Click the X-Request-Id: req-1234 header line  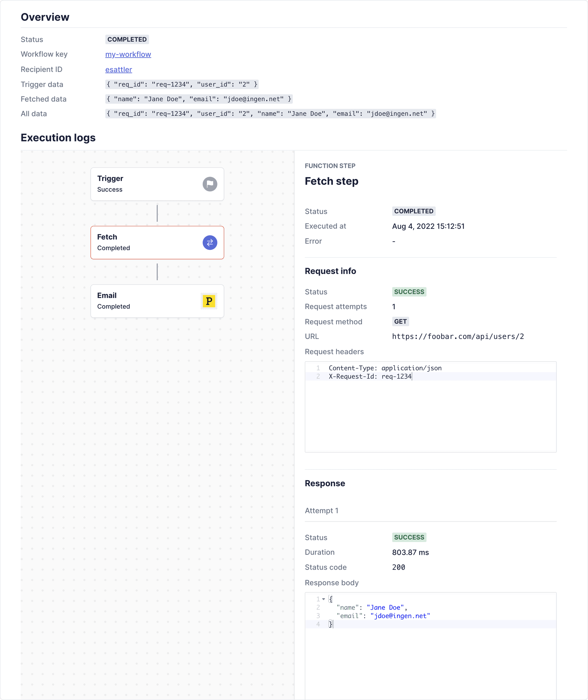pyautogui.click(x=370, y=376)
